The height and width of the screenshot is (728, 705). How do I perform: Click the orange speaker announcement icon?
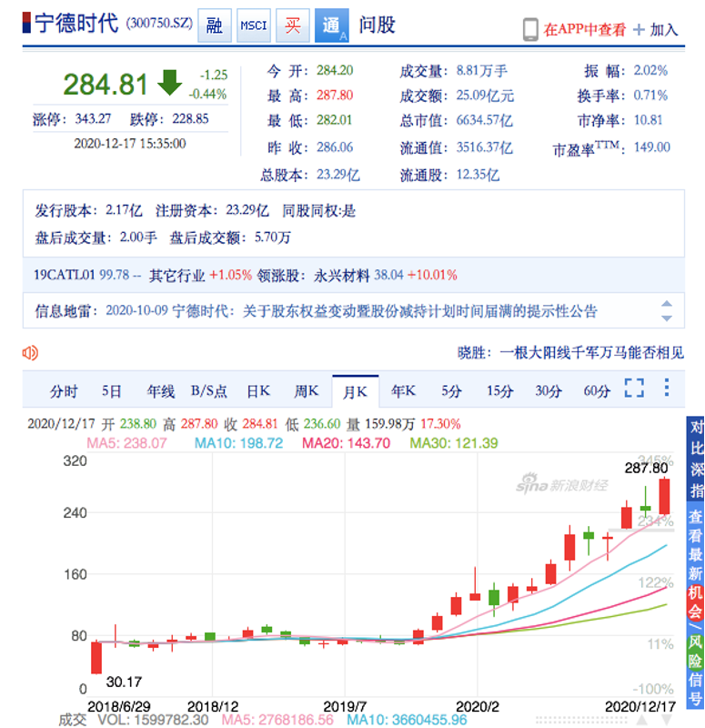tap(30, 353)
